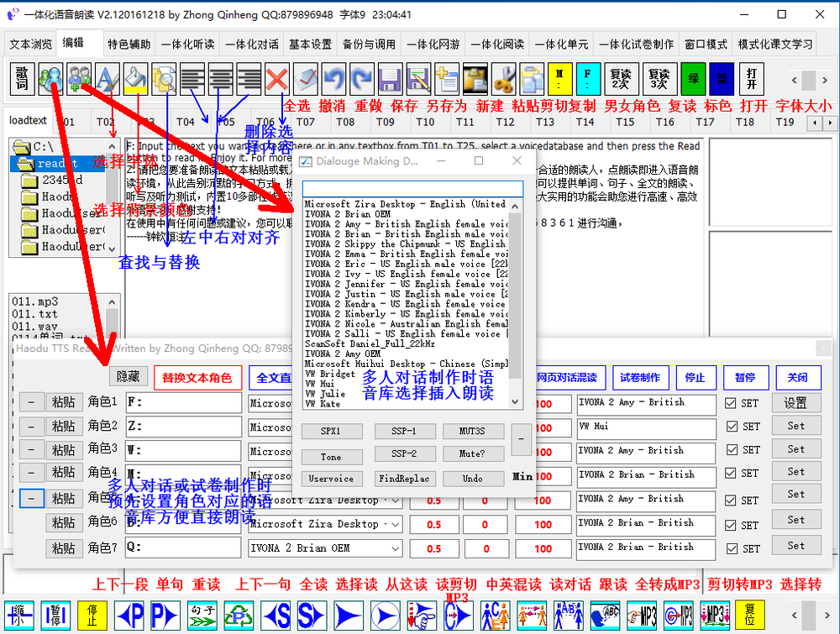Click the save-as floppy with pencil icon
The width and height of the screenshot is (840, 634).
tap(418, 79)
